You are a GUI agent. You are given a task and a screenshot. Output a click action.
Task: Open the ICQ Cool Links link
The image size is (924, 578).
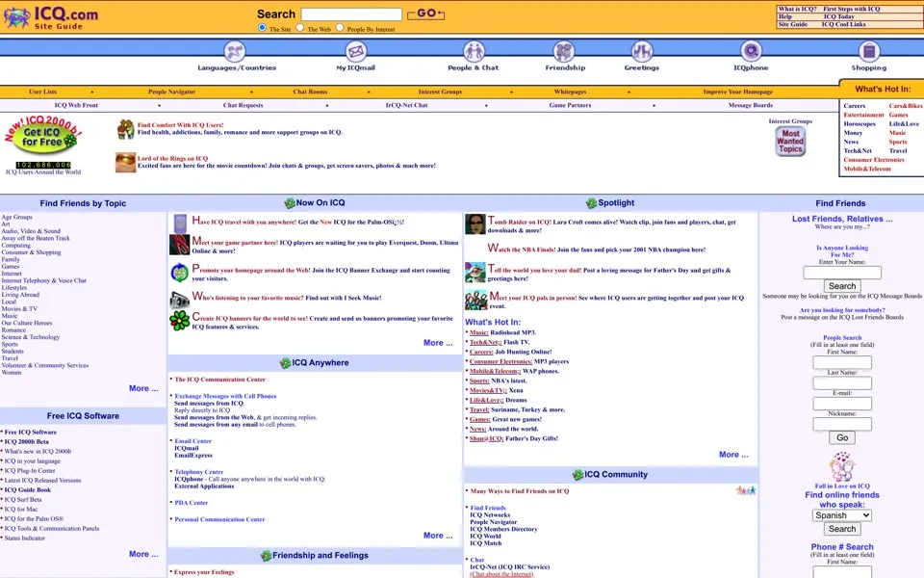pos(844,24)
